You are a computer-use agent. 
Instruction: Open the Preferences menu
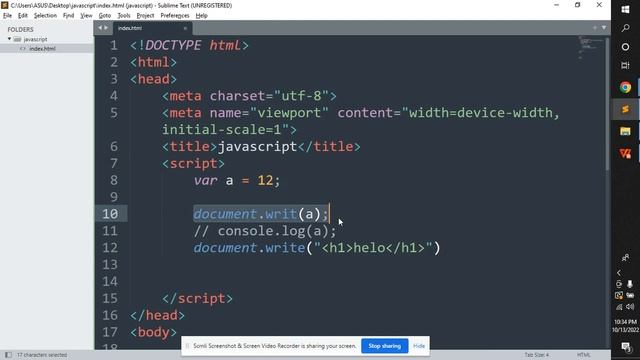pos(175,16)
